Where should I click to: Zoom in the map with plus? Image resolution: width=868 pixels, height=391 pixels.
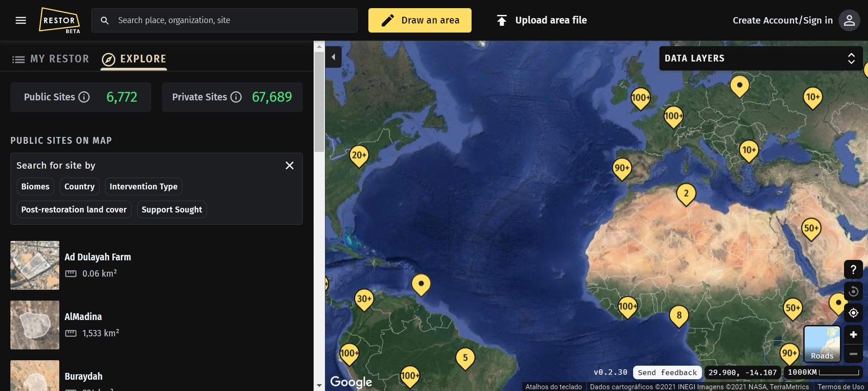point(853,334)
